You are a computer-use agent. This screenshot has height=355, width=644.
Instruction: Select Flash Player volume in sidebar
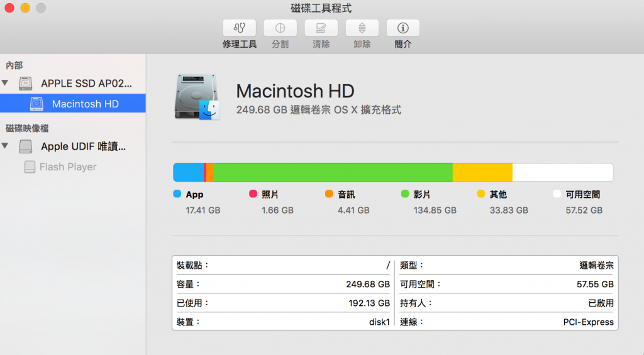pos(68,167)
